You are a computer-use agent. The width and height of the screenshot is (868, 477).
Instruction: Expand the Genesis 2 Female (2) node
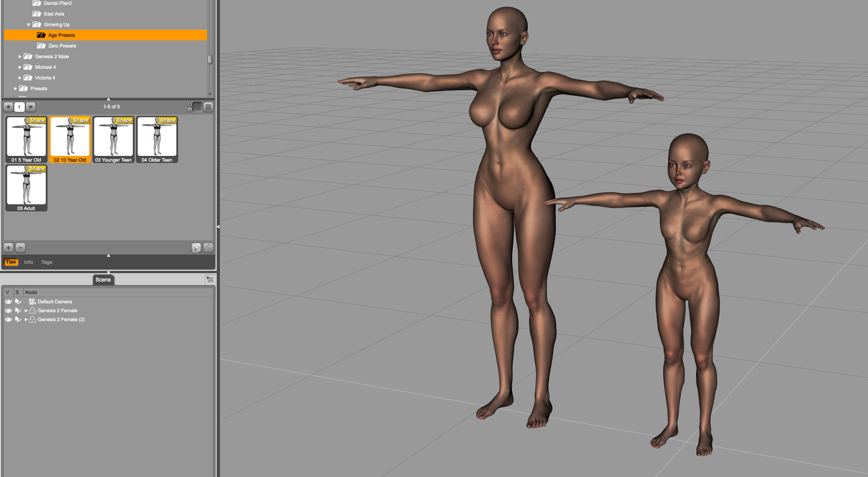26,319
